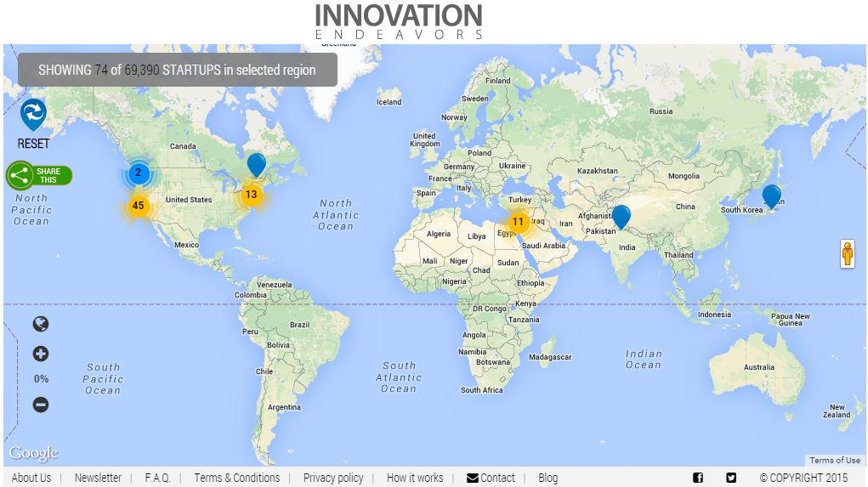Click the South Africa map label
The image size is (868, 487).
(x=481, y=390)
